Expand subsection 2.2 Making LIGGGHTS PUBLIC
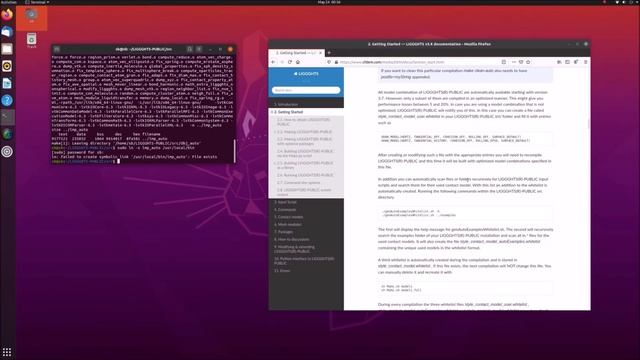Image resolution: width=640 pixels, height=360 pixels. (275, 132)
